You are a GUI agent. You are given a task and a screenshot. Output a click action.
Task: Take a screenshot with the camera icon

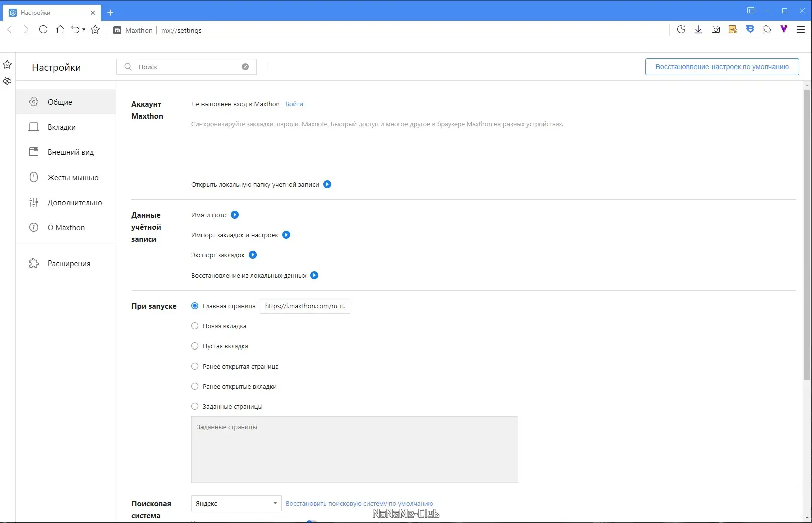[x=716, y=30]
